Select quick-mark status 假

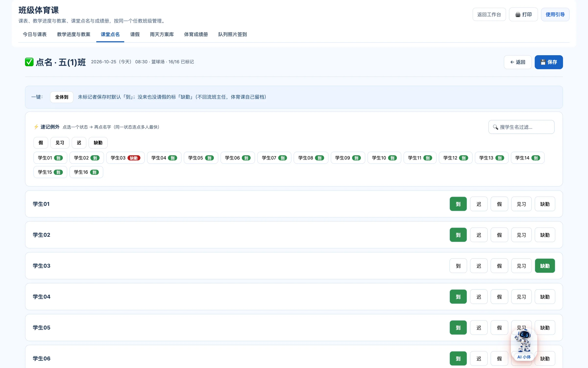(x=41, y=143)
